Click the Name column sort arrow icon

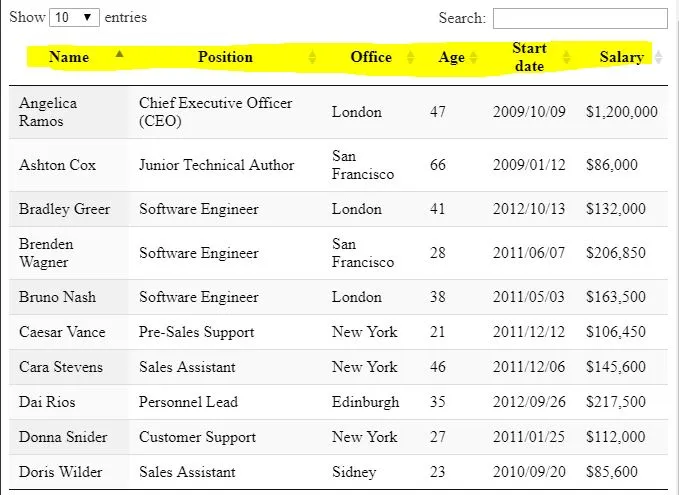pos(120,54)
